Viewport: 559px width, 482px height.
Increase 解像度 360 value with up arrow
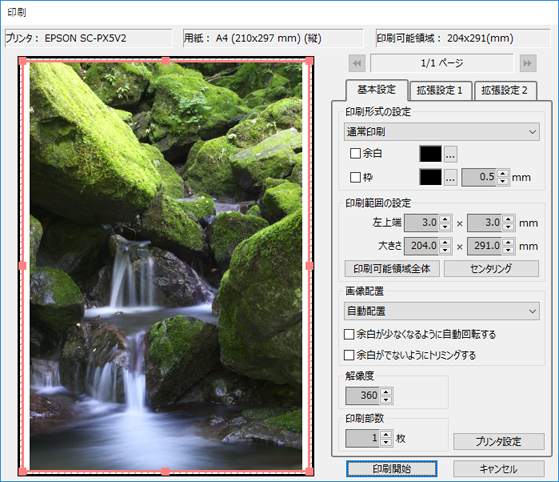pyautogui.click(x=386, y=391)
